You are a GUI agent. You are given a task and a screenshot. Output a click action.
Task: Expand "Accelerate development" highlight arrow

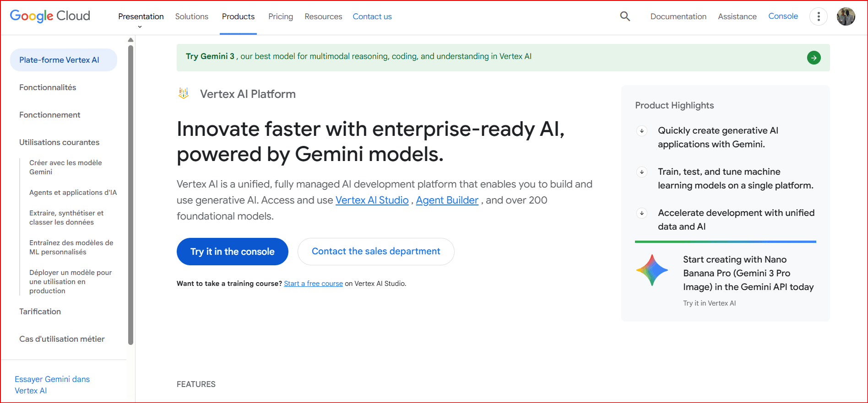[642, 213]
